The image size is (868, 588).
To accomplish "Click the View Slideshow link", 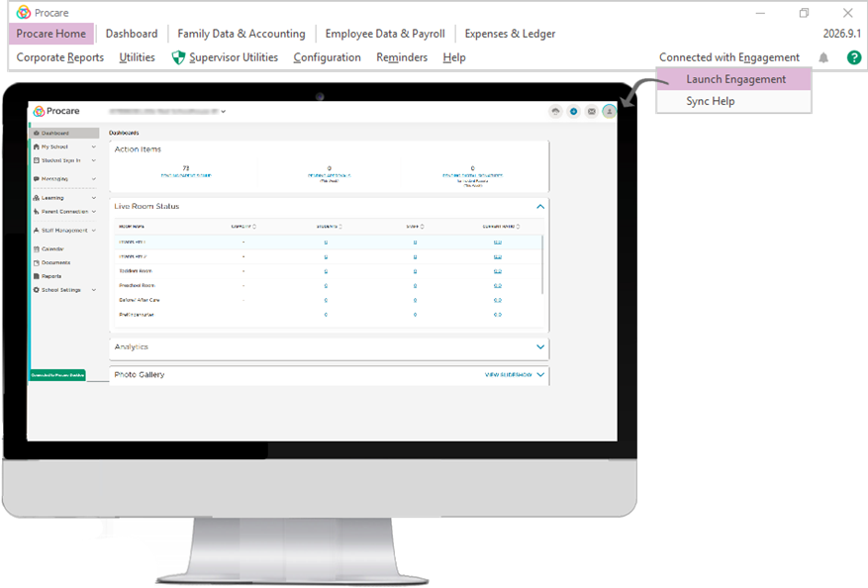I will click(x=508, y=375).
